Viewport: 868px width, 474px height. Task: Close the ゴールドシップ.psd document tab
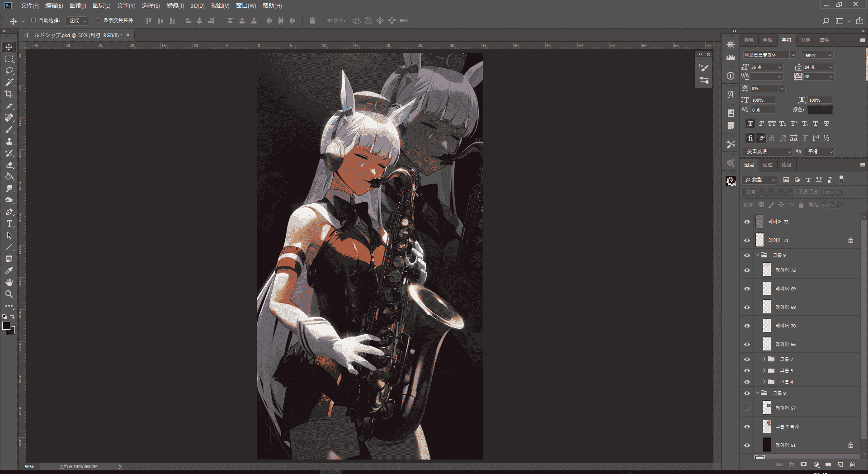128,35
